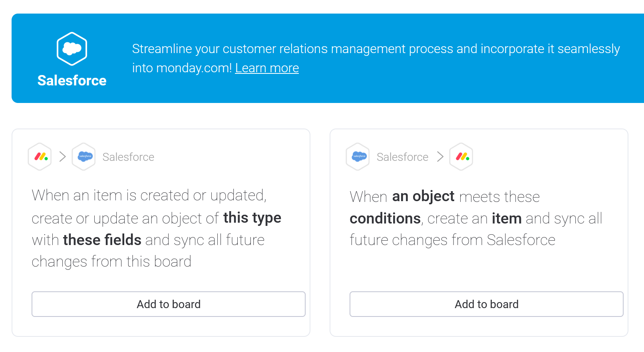The width and height of the screenshot is (644, 352).
Task: Click the white "Salesforce" heading in the banner
Action: [72, 81]
